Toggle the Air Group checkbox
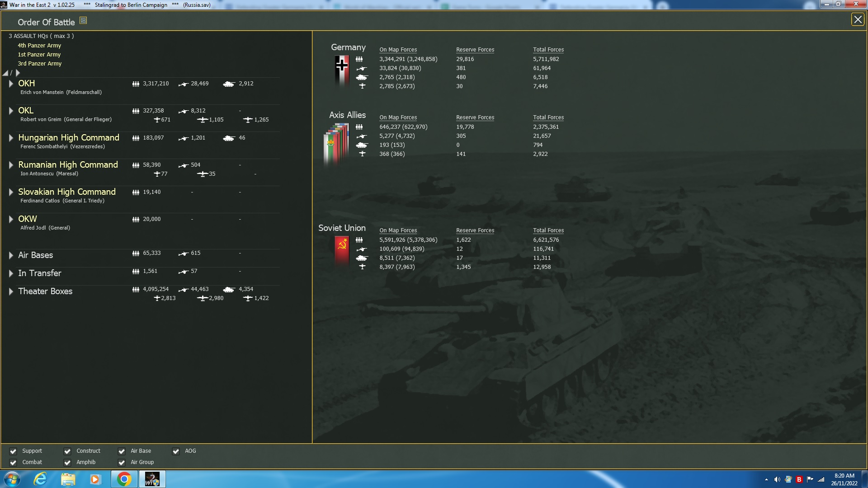This screenshot has height=488, width=868. 122,463
